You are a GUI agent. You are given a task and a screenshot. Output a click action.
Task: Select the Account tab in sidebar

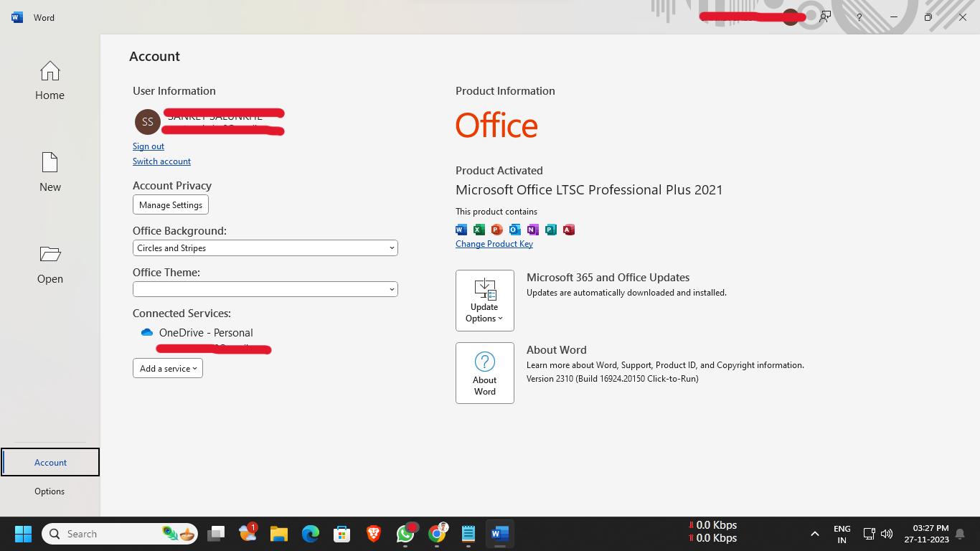click(50, 463)
